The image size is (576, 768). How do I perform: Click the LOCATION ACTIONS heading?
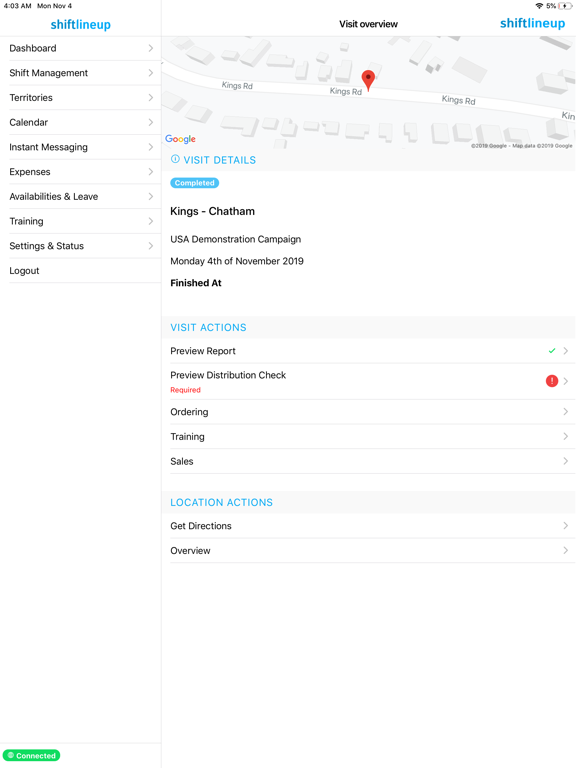pos(221,502)
